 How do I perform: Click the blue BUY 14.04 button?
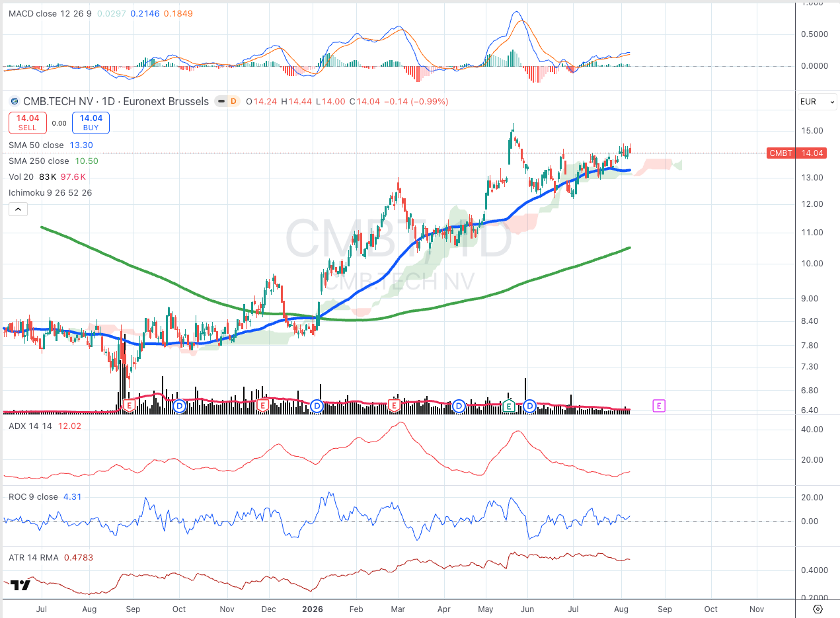click(x=91, y=123)
